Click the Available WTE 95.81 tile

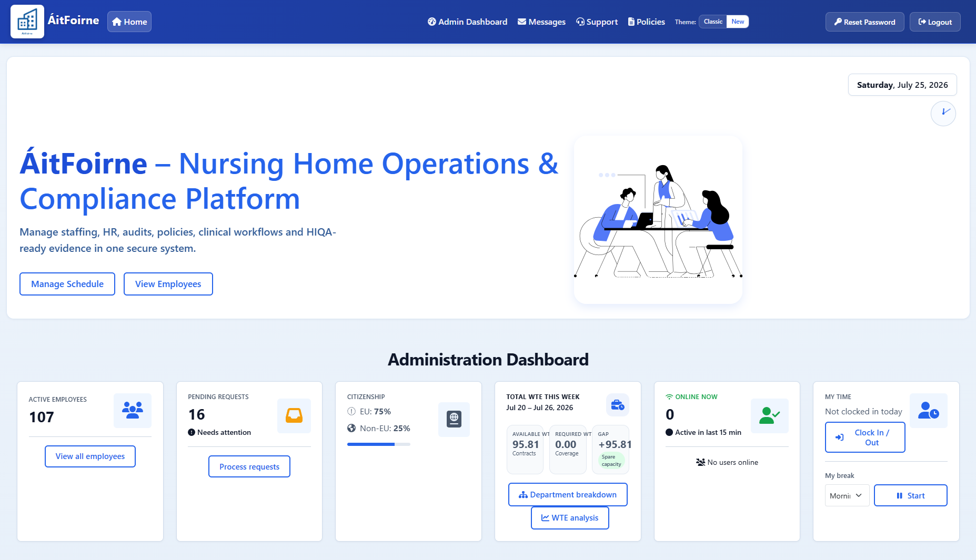pos(525,450)
